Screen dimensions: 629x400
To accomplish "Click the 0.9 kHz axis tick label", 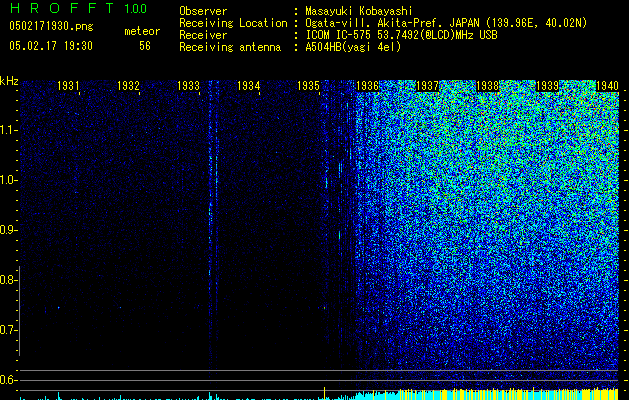I will coord(7,230).
